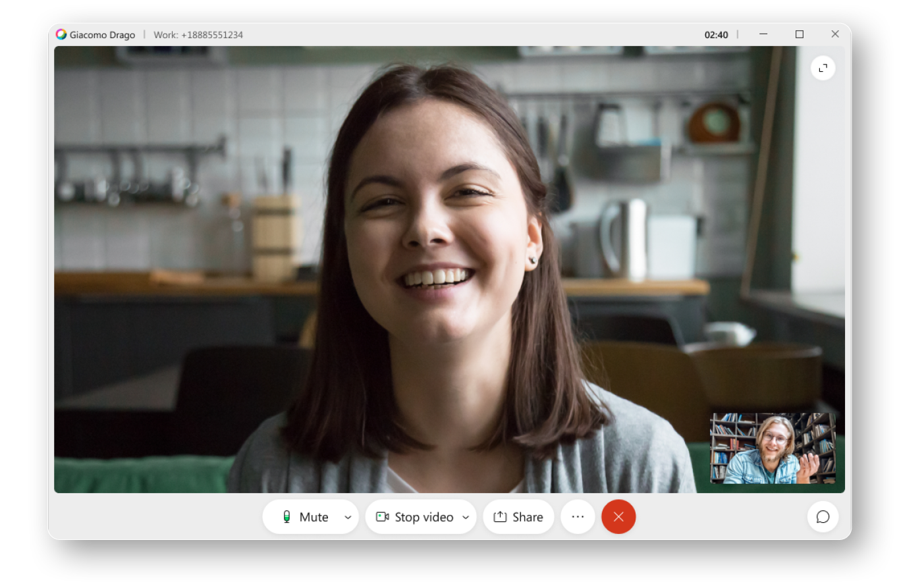Share your screen
The width and height of the screenshot is (899, 588).
[x=518, y=517]
